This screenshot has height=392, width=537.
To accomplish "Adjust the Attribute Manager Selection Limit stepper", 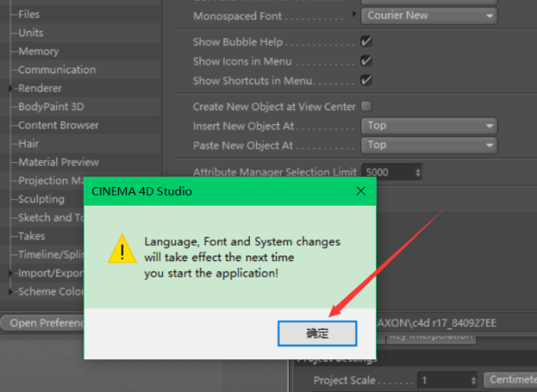I will [418, 172].
